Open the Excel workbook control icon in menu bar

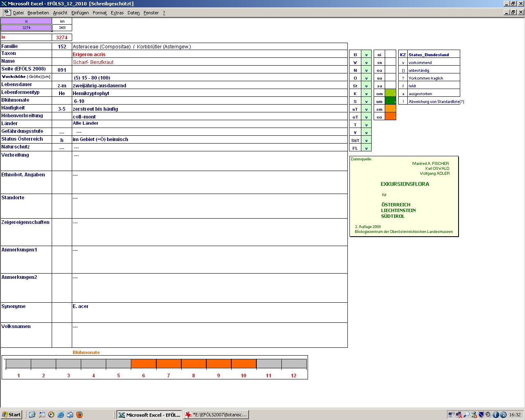coord(7,12)
